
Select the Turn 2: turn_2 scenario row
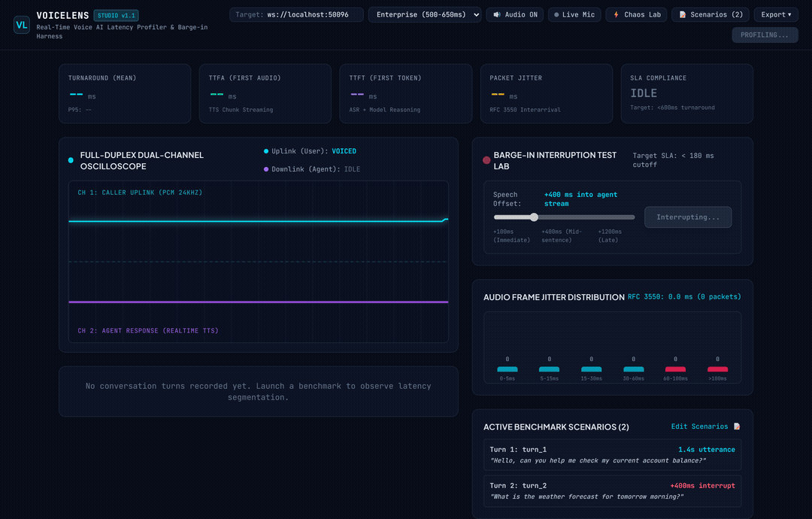612,491
